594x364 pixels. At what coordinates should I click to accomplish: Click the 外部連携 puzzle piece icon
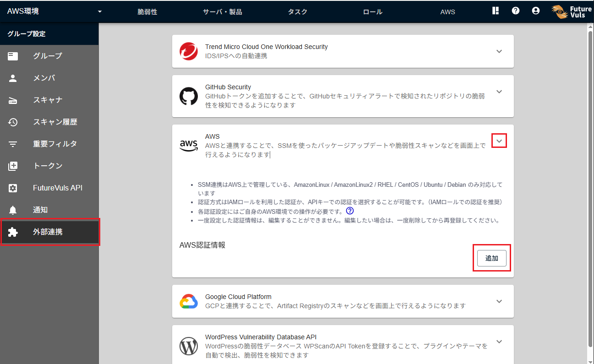pyautogui.click(x=13, y=232)
